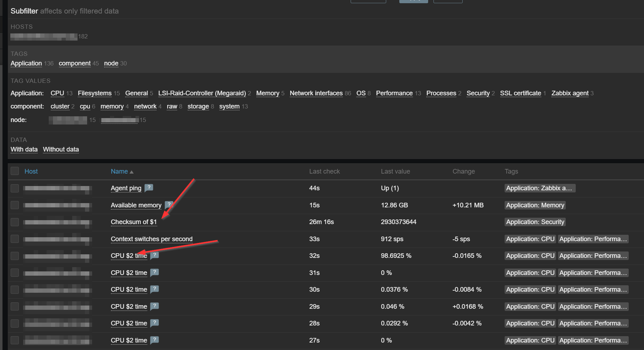Screen dimensions: 644x350
Task: Select the Checksum of $1 row checkbox
Action: click(15, 222)
